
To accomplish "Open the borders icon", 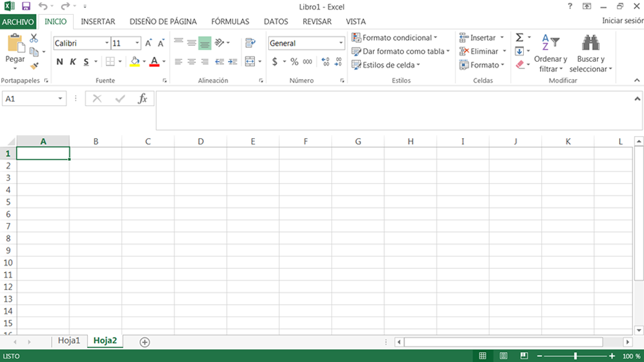I will 110,62.
